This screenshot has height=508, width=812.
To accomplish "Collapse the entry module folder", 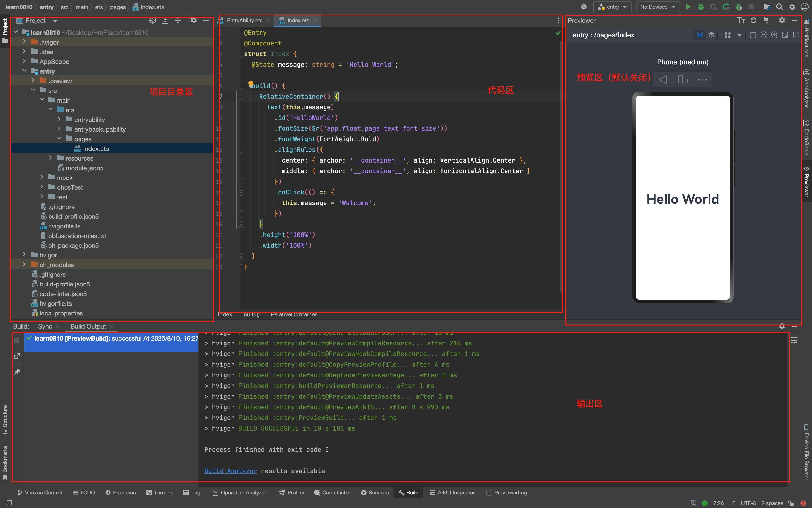I will pos(24,71).
